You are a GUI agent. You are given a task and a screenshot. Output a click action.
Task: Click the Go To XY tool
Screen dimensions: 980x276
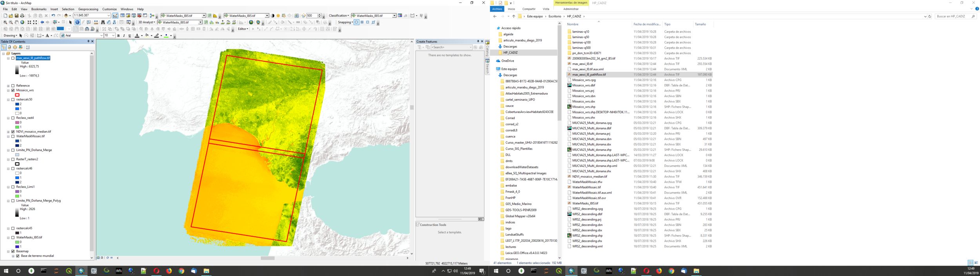[x=114, y=22]
